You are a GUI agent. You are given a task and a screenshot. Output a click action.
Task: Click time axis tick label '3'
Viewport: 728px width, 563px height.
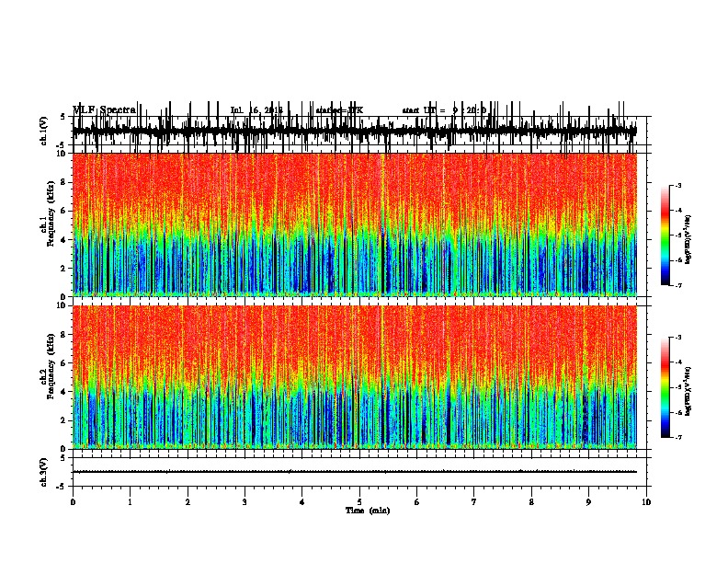(245, 502)
